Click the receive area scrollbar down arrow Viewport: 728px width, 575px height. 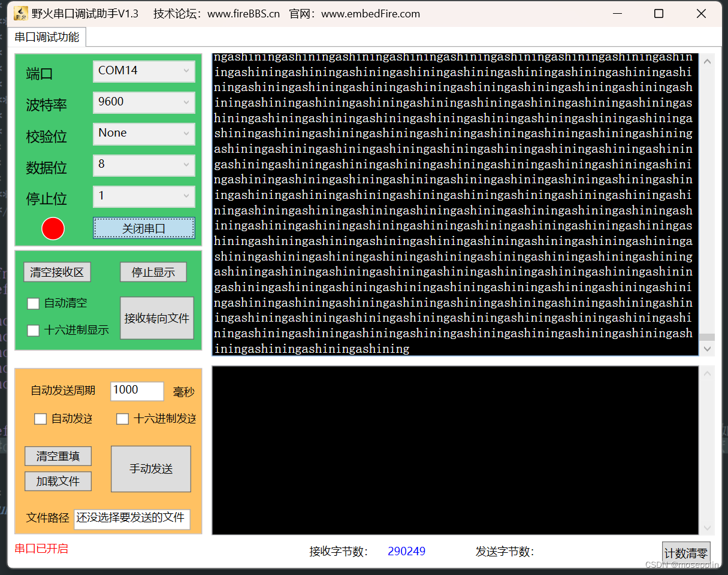click(708, 348)
